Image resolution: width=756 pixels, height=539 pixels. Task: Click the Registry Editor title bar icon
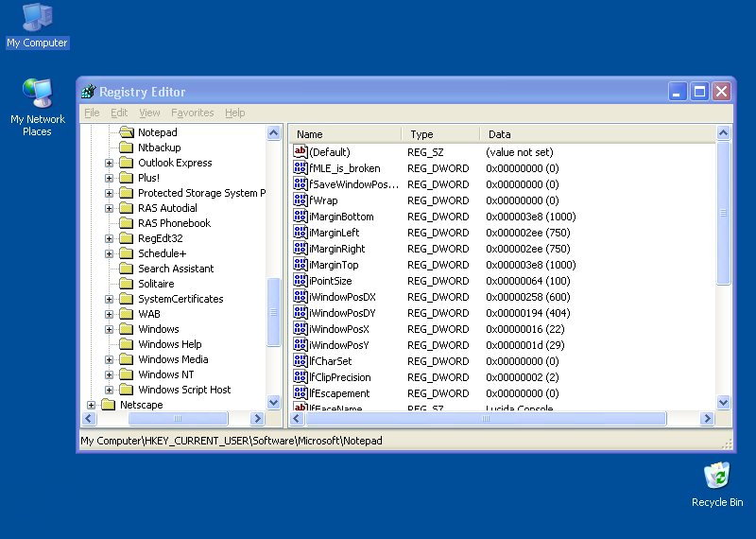click(x=88, y=91)
